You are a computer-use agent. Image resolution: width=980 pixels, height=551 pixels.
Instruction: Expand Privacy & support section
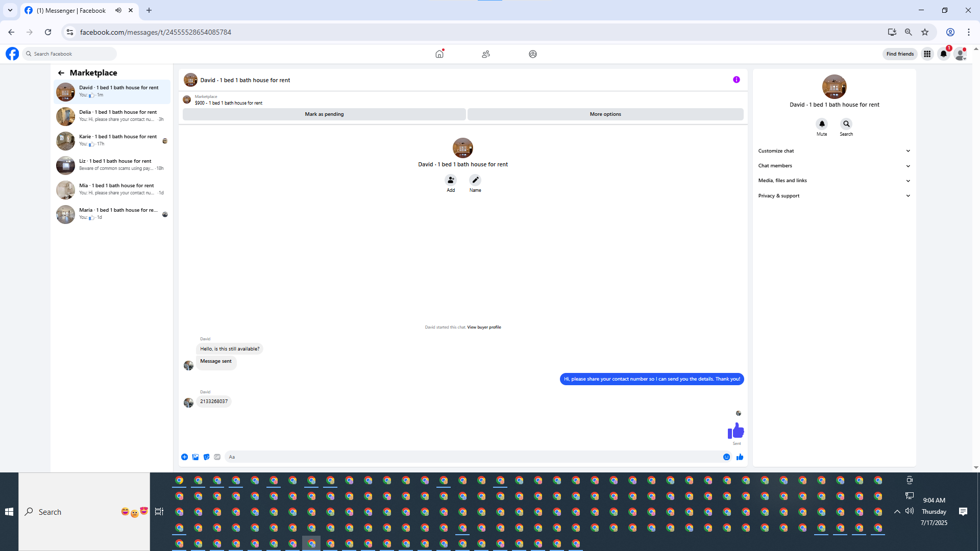(x=834, y=196)
